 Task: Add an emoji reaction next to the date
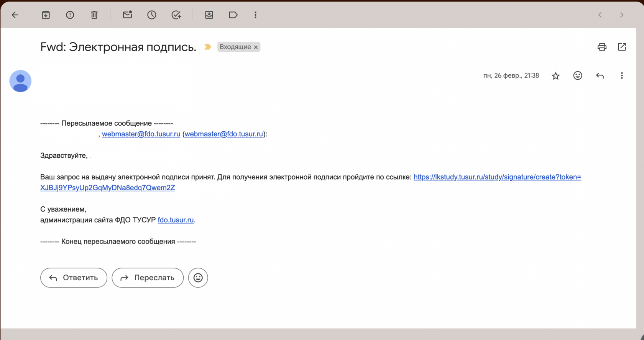[578, 75]
